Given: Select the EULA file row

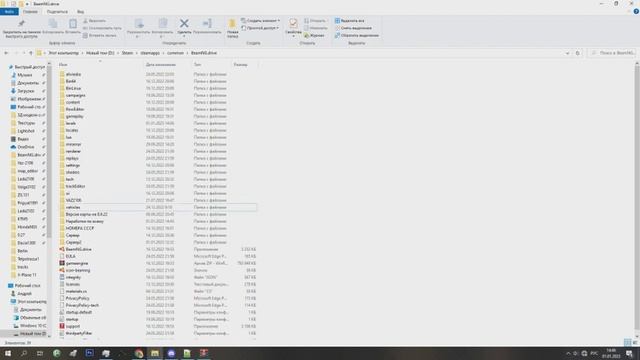Looking at the screenshot, I should (158, 256).
